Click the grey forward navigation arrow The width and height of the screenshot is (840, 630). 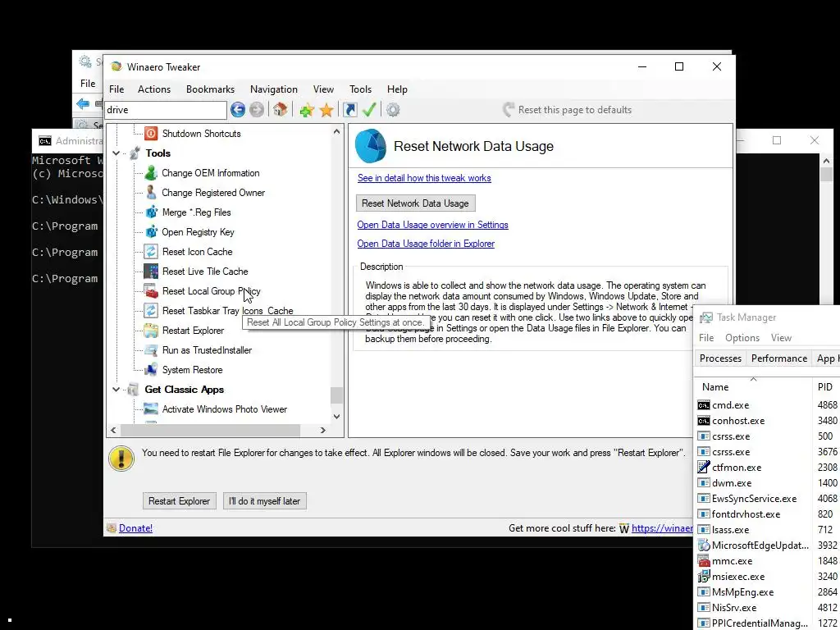(x=257, y=110)
